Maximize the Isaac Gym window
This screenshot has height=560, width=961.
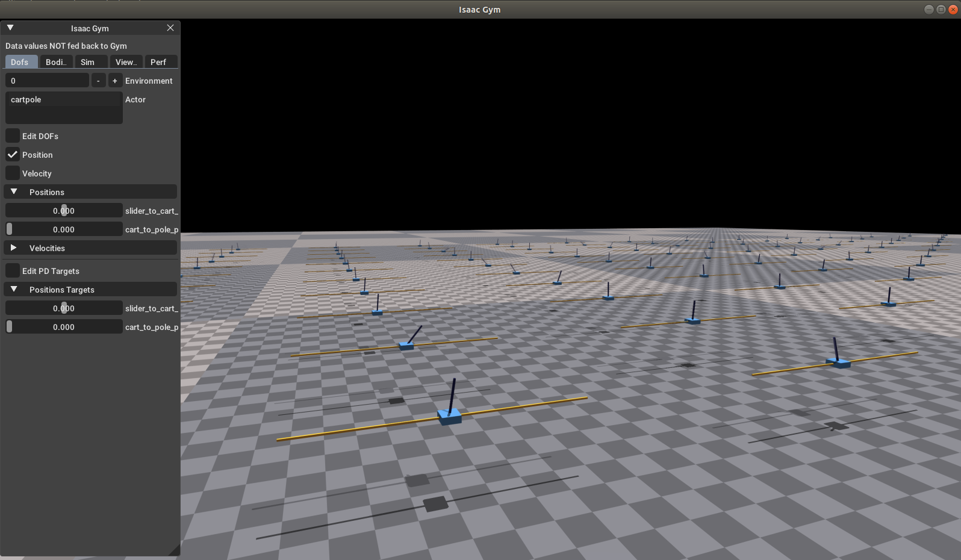pos(941,9)
